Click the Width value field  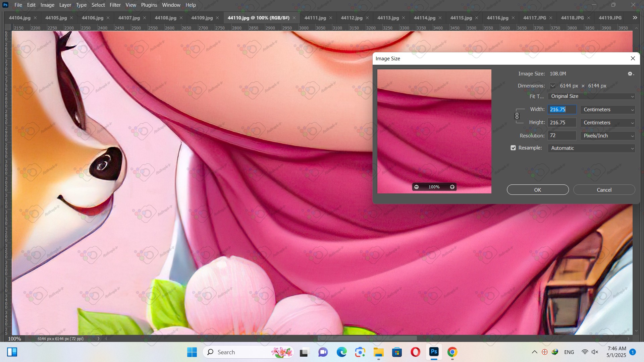562,110
